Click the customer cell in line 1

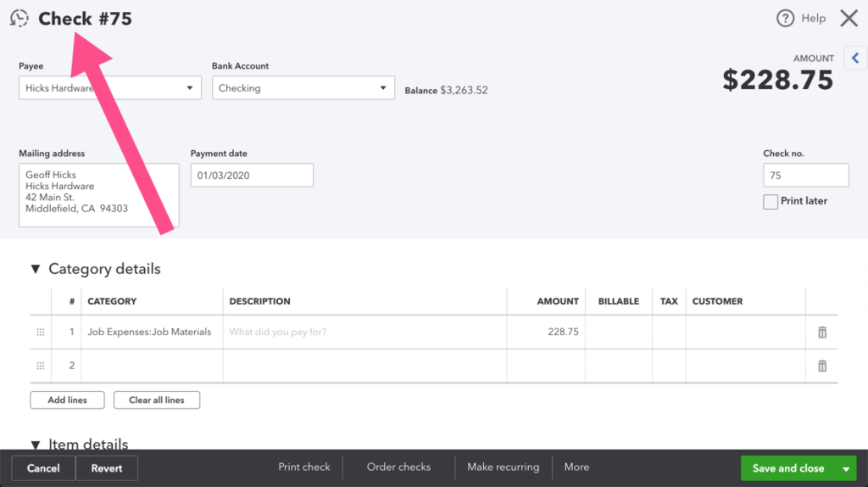[x=746, y=332]
